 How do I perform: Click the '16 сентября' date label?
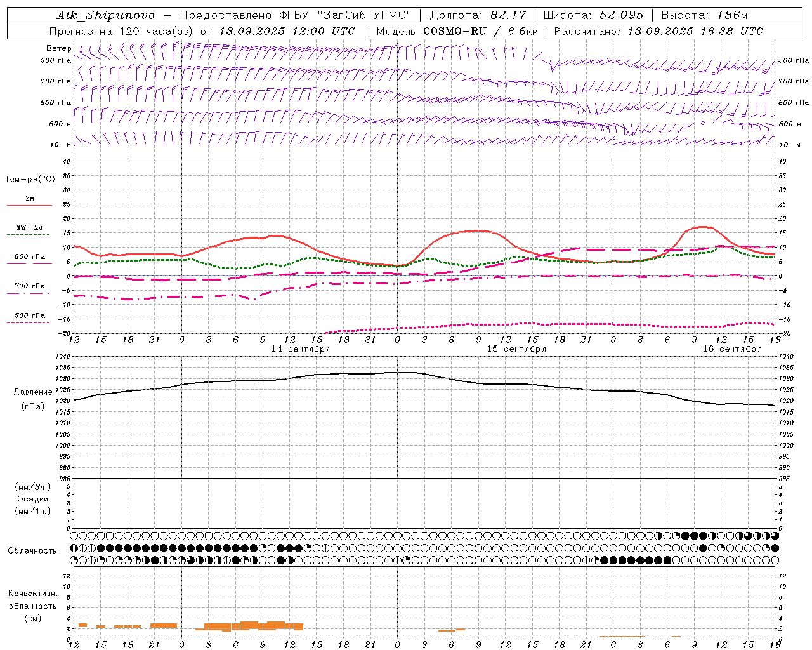click(732, 349)
